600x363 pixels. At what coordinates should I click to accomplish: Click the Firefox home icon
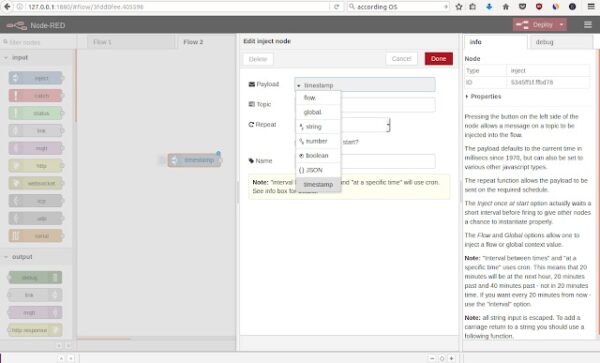point(505,7)
